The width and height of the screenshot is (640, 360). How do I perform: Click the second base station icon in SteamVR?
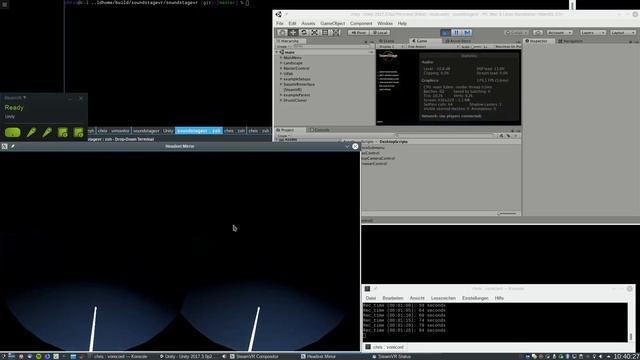(x=78, y=132)
